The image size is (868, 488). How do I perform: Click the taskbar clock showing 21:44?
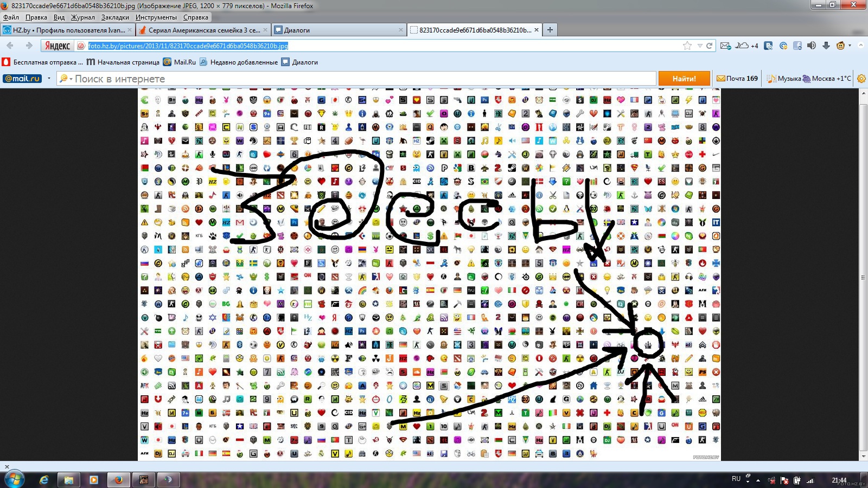tap(839, 480)
